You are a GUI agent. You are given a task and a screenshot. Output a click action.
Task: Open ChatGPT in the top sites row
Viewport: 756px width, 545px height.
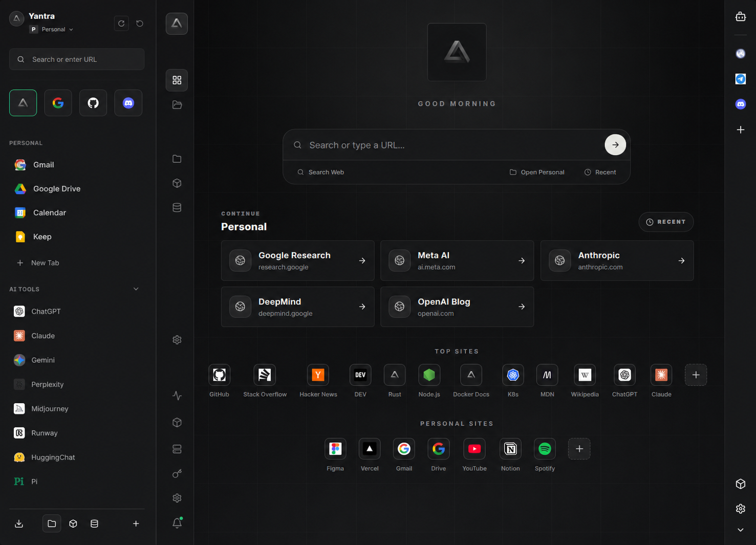[x=624, y=375]
